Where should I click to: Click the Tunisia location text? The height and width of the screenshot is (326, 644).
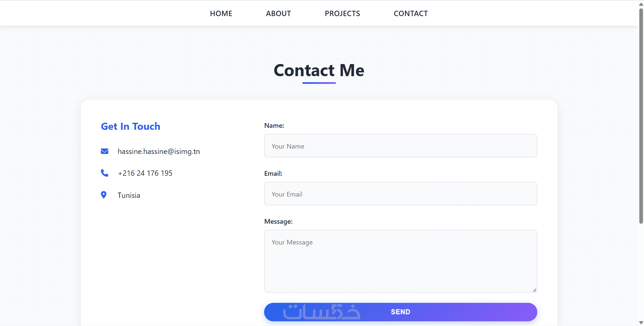129,195
